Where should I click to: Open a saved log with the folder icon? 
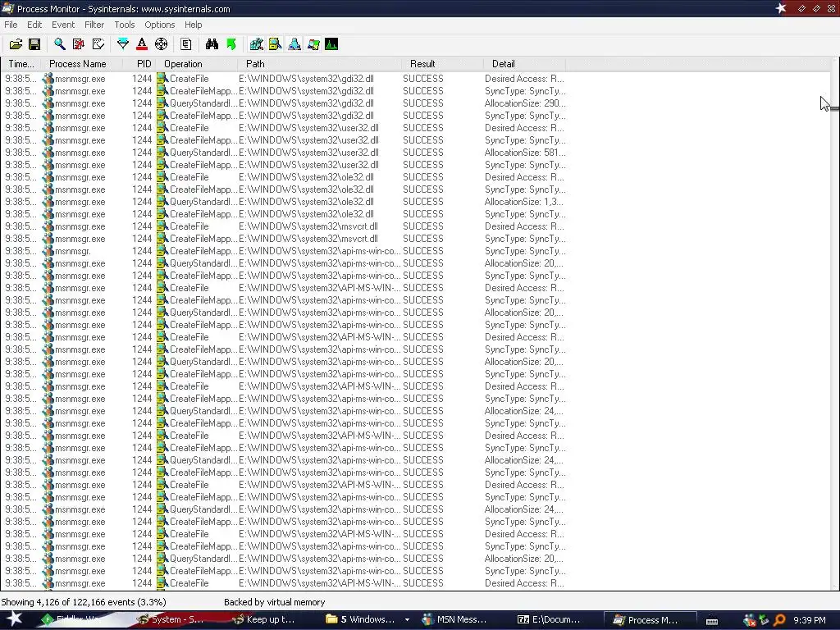coord(16,44)
